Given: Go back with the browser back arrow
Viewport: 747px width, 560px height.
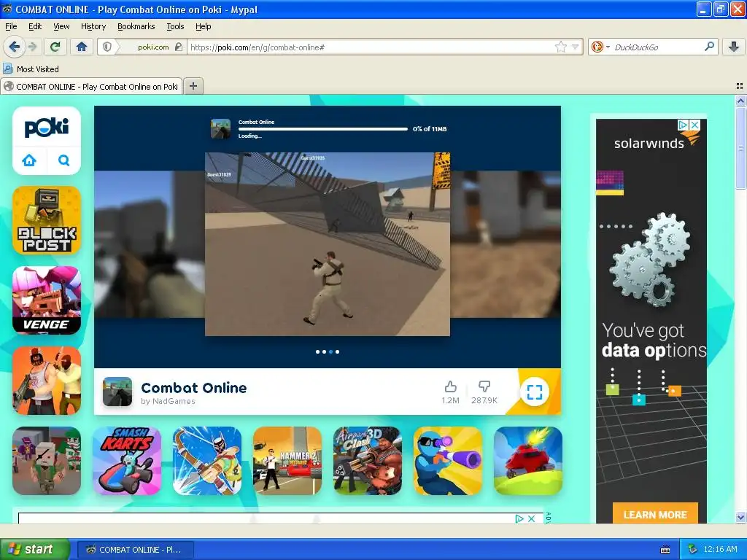Looking at the screenshot, I should pos(14,47).
